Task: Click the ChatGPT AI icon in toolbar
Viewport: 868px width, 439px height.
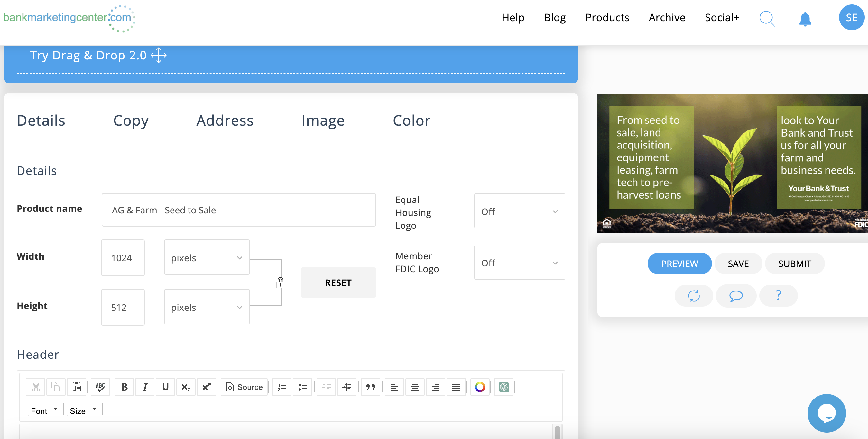Action: (503, 387)
